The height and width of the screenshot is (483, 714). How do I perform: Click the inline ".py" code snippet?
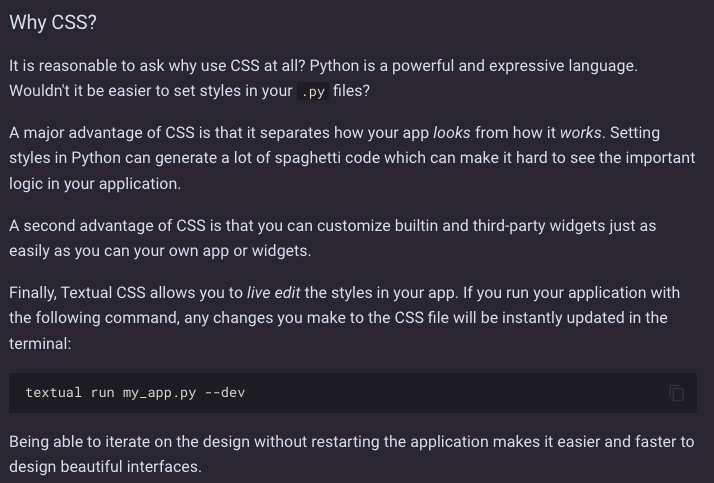[313, 92]
